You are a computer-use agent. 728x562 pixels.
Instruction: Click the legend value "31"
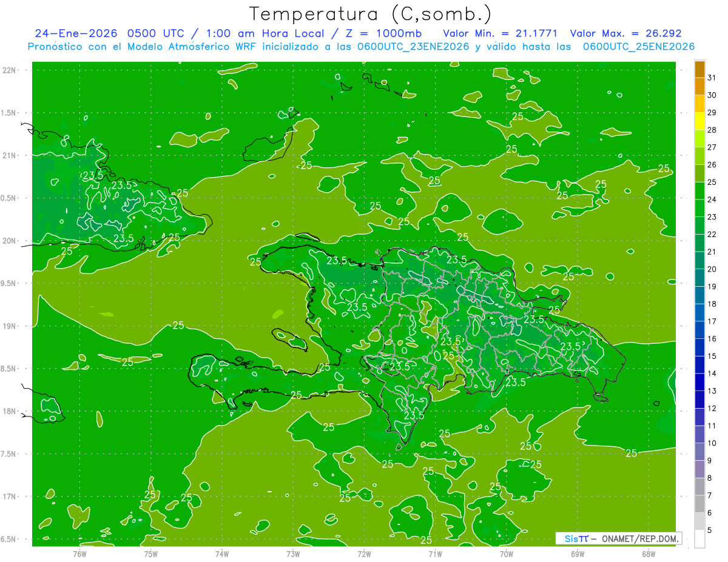click(x=712, y=78)
